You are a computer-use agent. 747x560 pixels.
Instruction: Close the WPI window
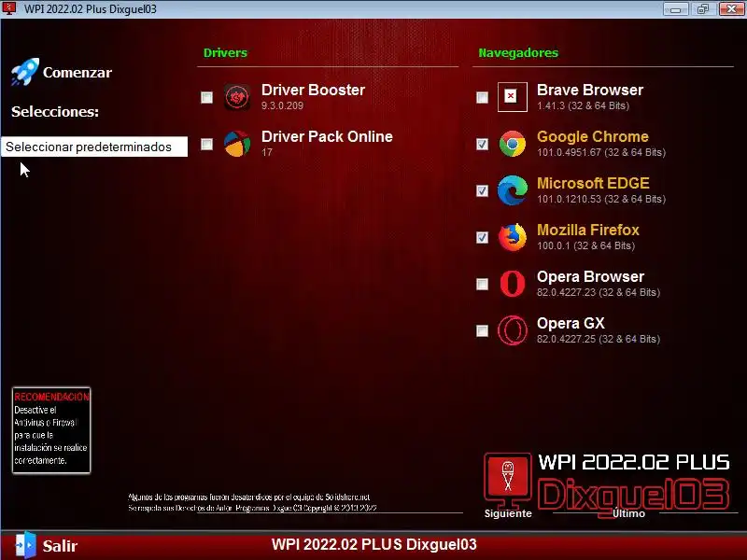(x=731, y=9)
